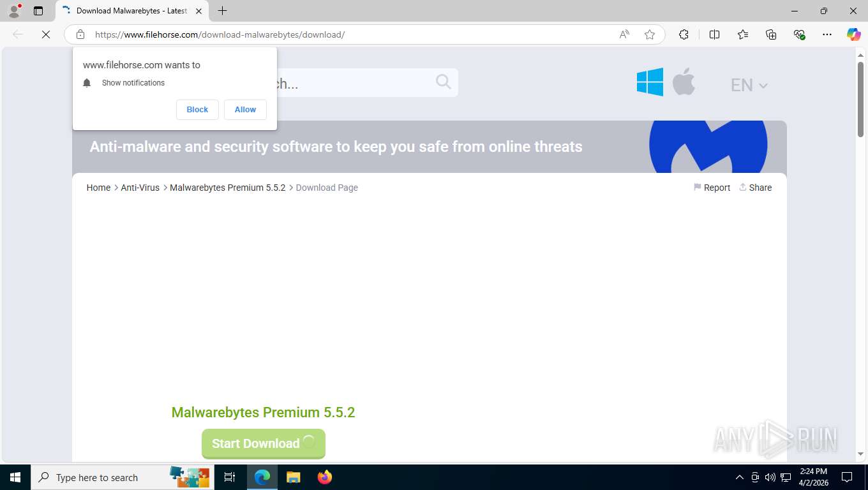Open File Explorer from taskbar
The width and height of the screenshot is (868, 490).
(x=293, y=477)
